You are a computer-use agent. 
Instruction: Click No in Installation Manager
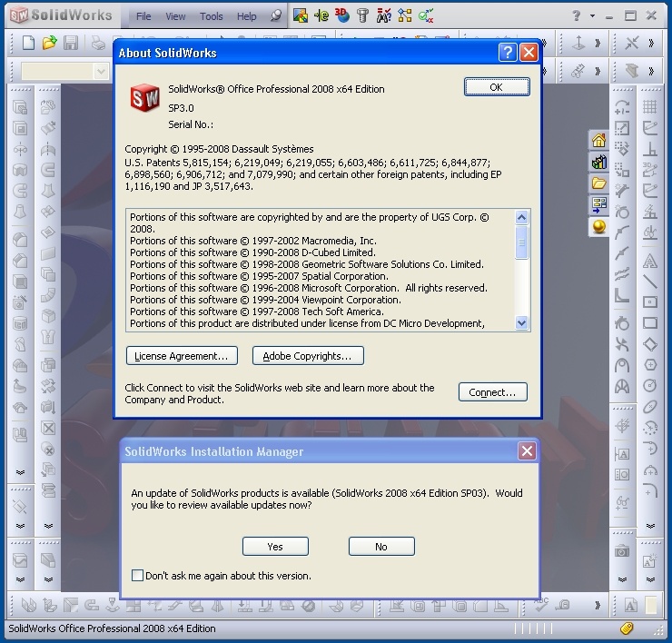(x=381, y=547)
